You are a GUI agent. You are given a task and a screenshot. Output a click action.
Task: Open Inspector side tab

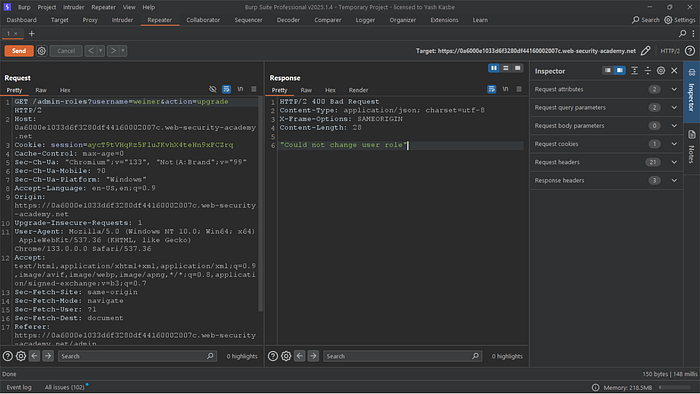[x=692, y=92]
